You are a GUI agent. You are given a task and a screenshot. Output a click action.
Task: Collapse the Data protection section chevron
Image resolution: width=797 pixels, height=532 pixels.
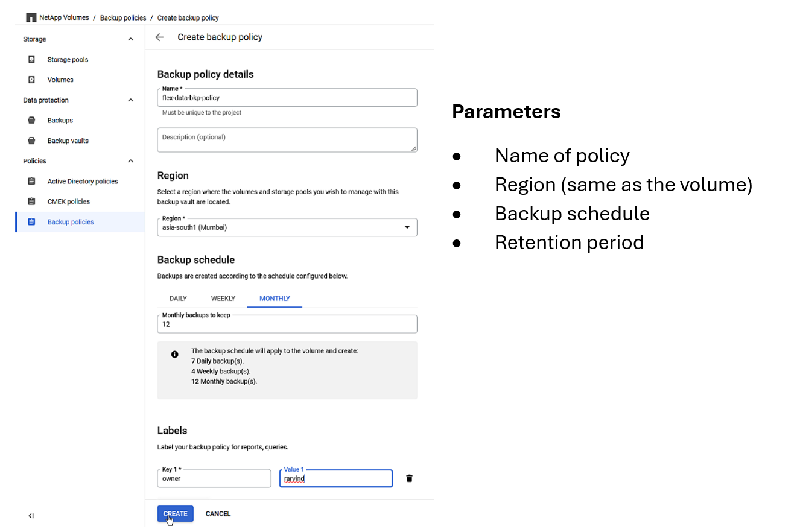[131, 100]
